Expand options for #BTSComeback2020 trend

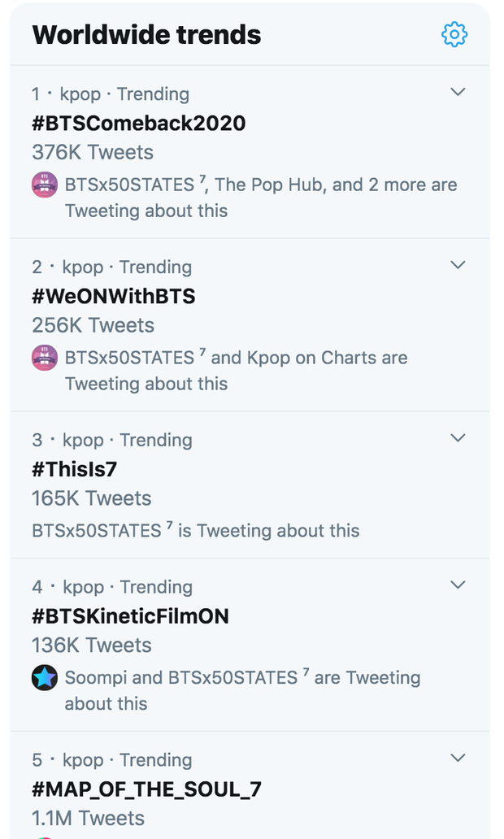click(x=458, y=92)
